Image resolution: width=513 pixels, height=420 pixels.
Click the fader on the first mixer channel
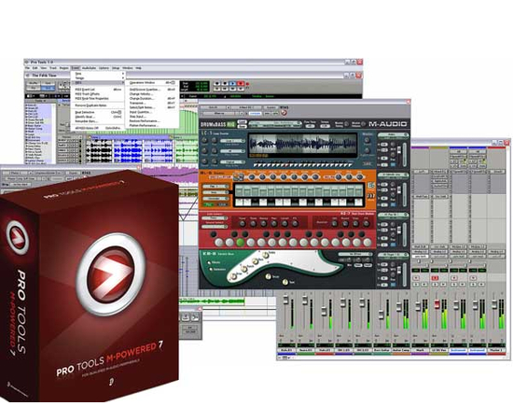point(285,301)
